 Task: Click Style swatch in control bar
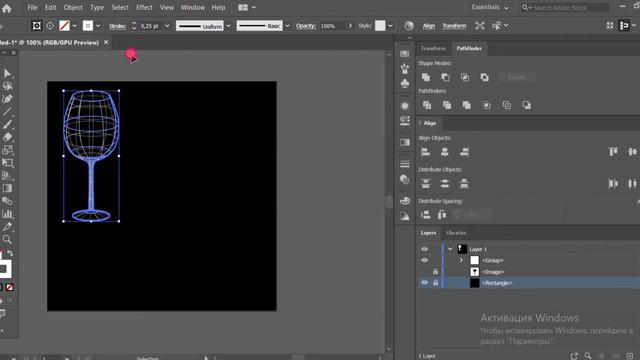[x=380, y=26]
